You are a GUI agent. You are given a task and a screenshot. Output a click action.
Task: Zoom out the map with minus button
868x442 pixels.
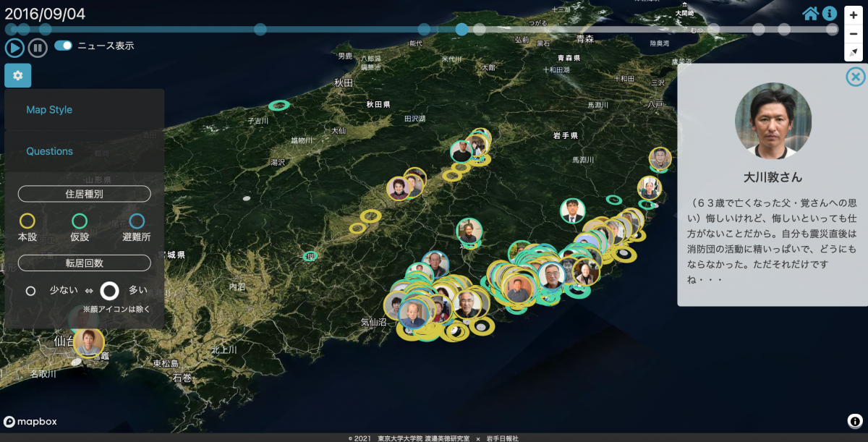tap(854, 33)
